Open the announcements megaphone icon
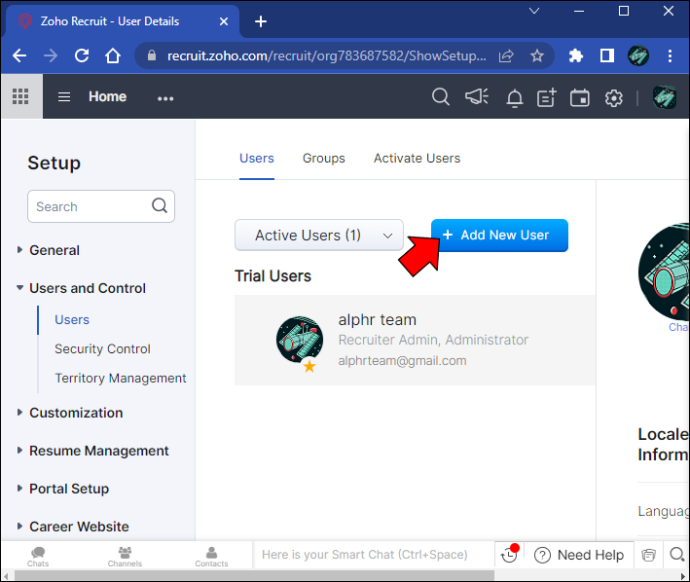This screenshot has width=690, height=582. (x=477, y=97)
